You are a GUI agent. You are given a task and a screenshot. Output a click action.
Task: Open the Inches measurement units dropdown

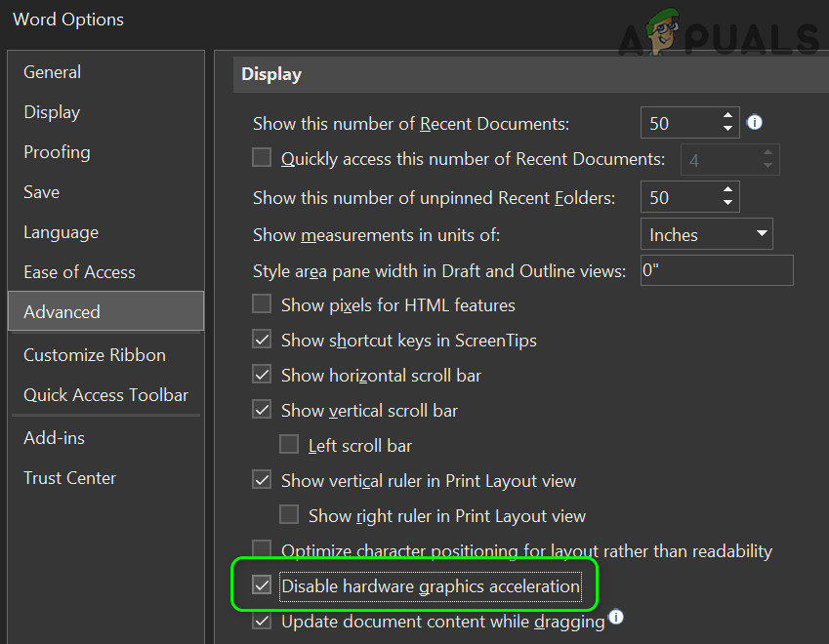[706, 234]
